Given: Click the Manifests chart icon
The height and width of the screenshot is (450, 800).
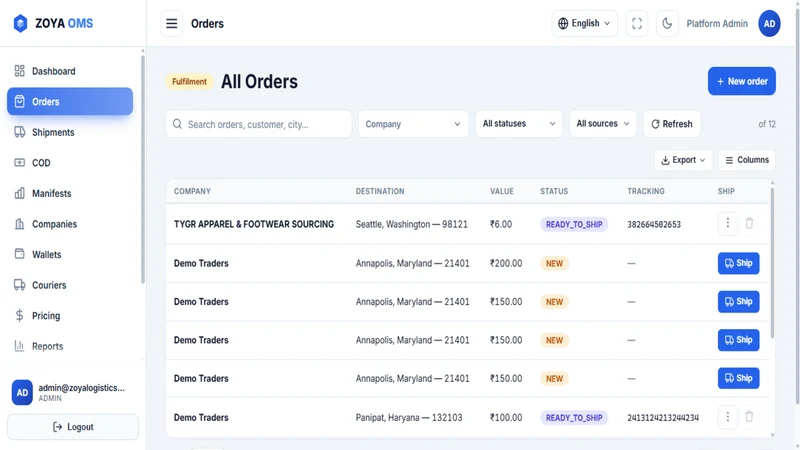Looking at the screenshot, I should point(19,193).
